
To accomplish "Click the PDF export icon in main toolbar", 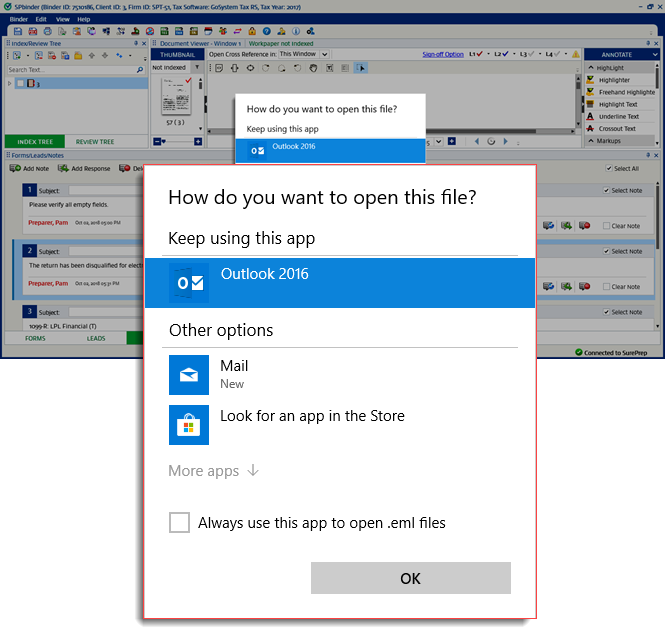I will point(33,31).
